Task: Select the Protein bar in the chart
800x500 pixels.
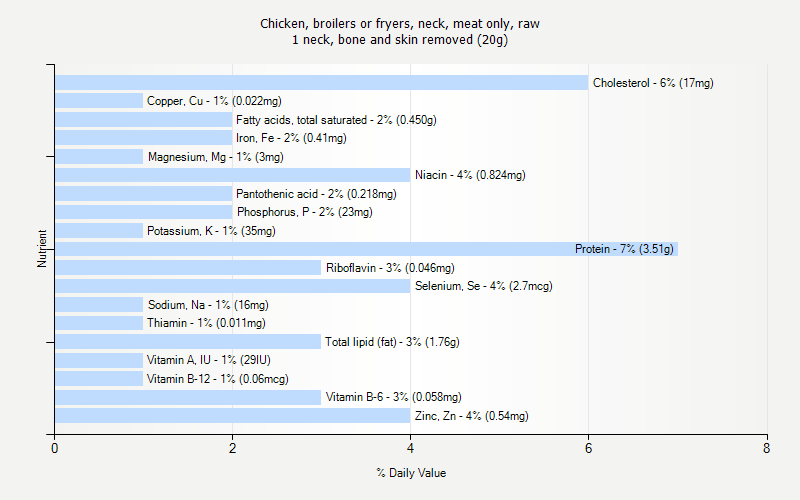Action: 366,249
